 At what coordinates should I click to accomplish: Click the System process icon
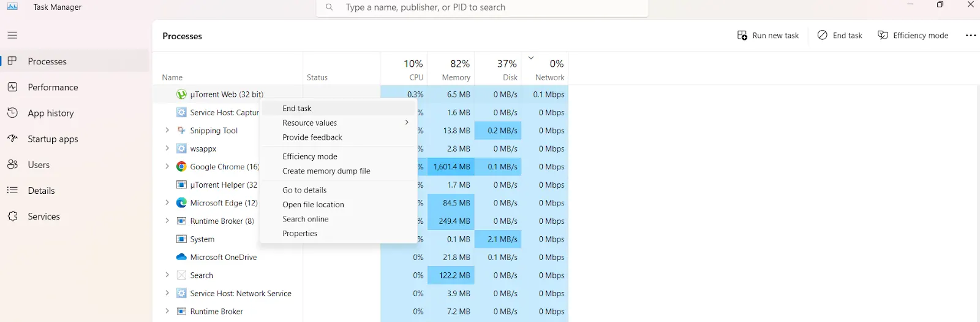(181, 239)
